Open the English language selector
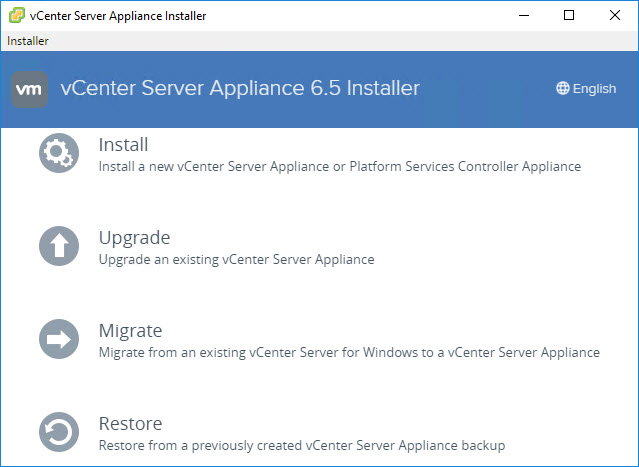The width and height of the screenshot is (639, 467). pyautogui.click(x=586, y=88)
